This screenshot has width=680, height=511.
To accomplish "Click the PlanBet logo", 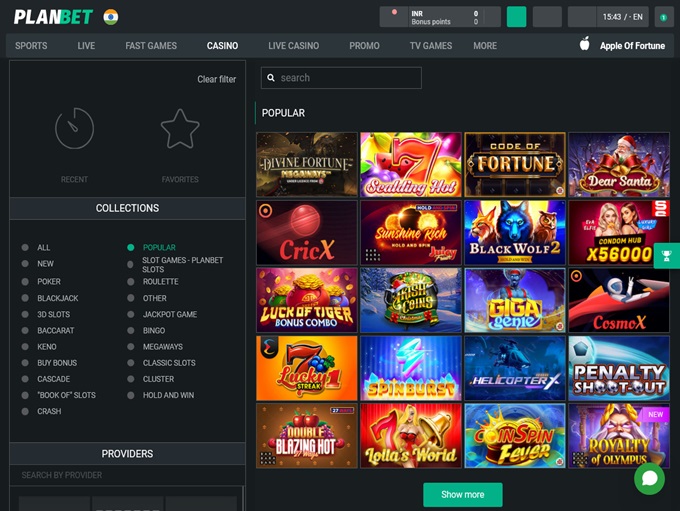I will [x=53, y=17].
